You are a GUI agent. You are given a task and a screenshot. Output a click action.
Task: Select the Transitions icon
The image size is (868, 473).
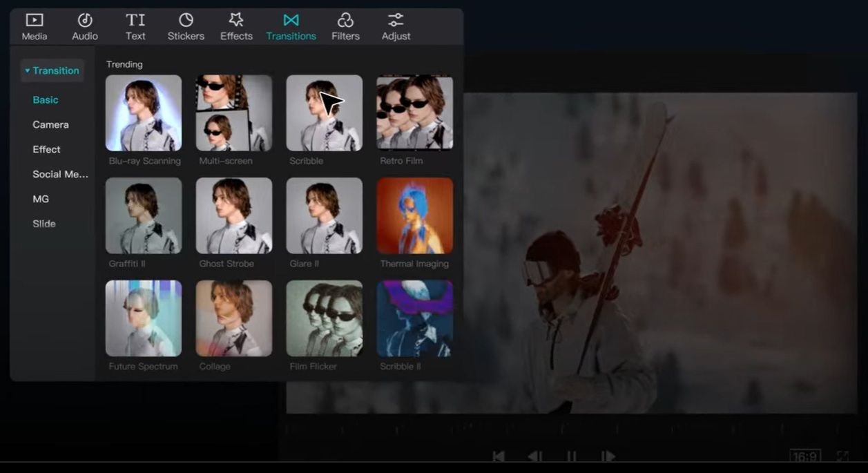[x=291, y=26]
